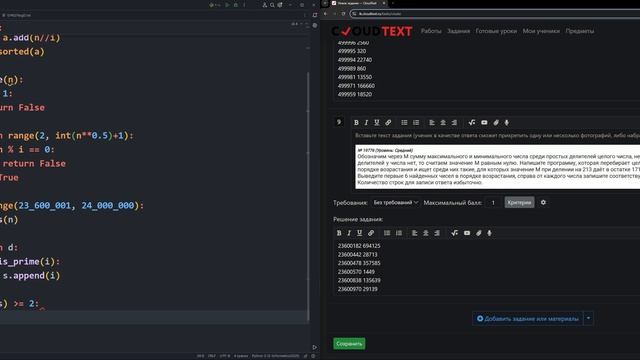Open the Готовые уроки menu item

(x=496, y=31)
